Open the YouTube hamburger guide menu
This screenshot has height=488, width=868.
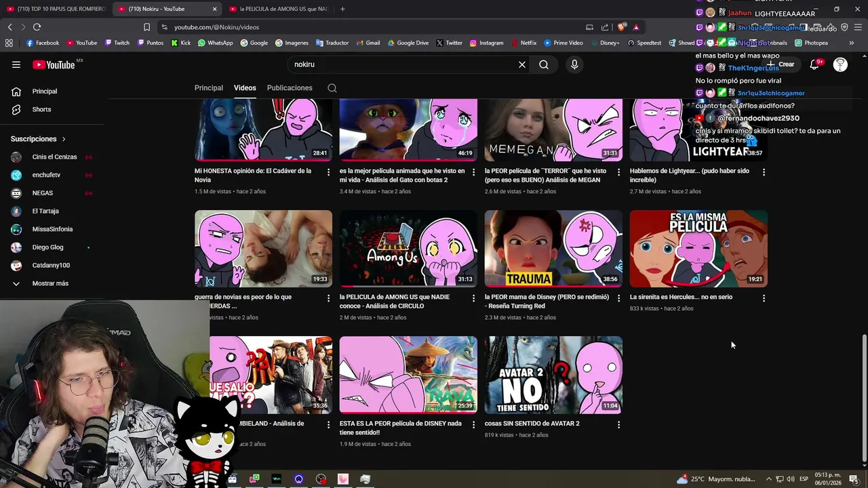tap(16, 64)
